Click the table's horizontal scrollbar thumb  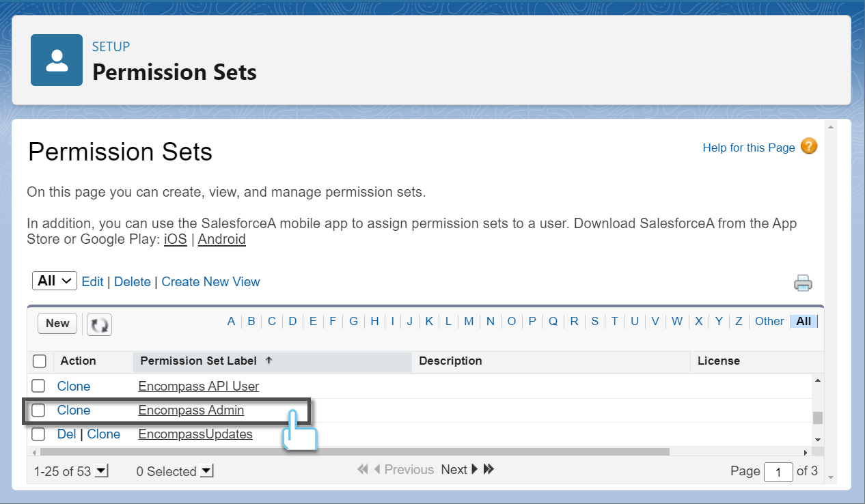click(x=355, y=452)
